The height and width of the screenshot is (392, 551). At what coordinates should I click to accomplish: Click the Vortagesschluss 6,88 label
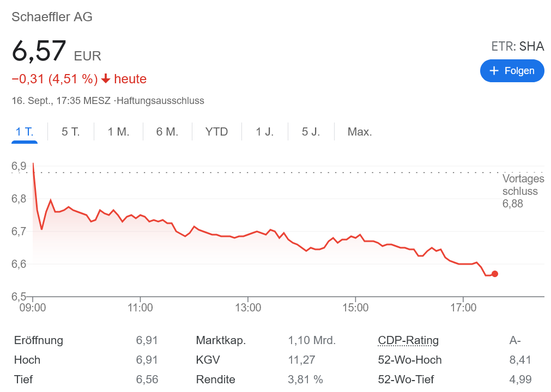click(522, 191)
